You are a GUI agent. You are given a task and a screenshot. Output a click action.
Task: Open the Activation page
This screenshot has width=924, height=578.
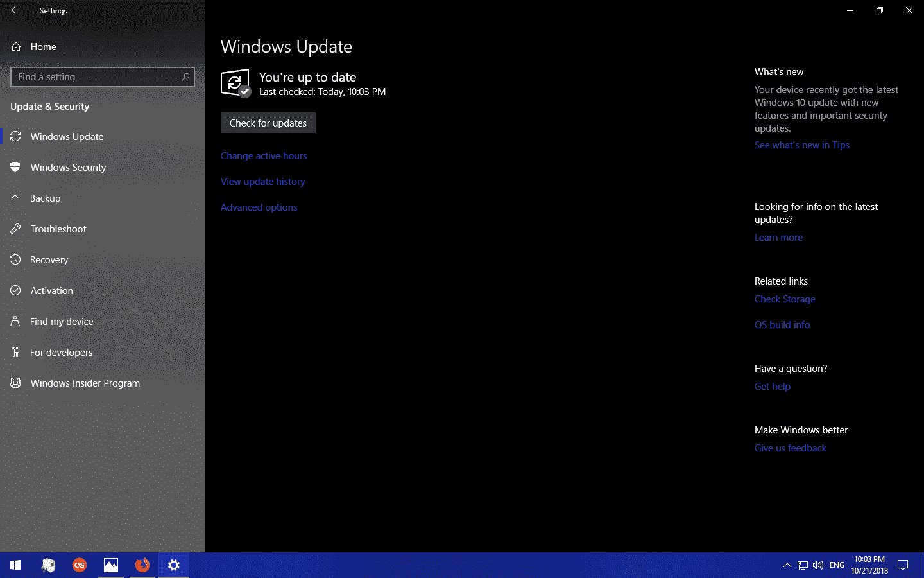point(103,290)
